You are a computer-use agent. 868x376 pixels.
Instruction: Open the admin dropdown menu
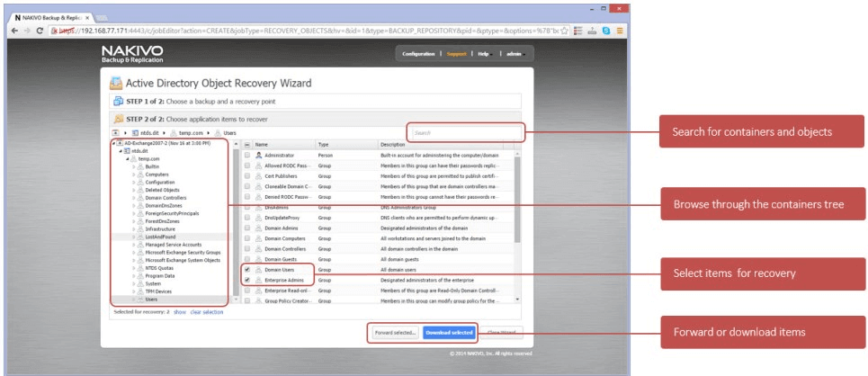coord(514,54)
